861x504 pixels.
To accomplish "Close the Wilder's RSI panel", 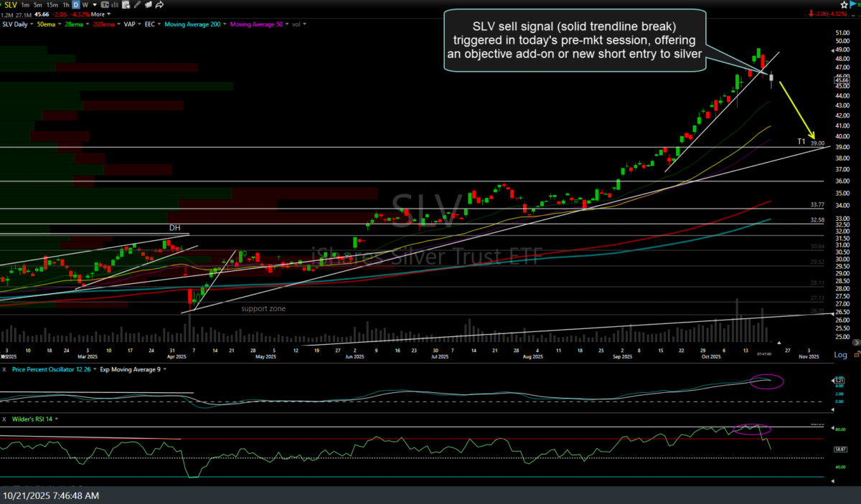I will click(x=4, y=419).
